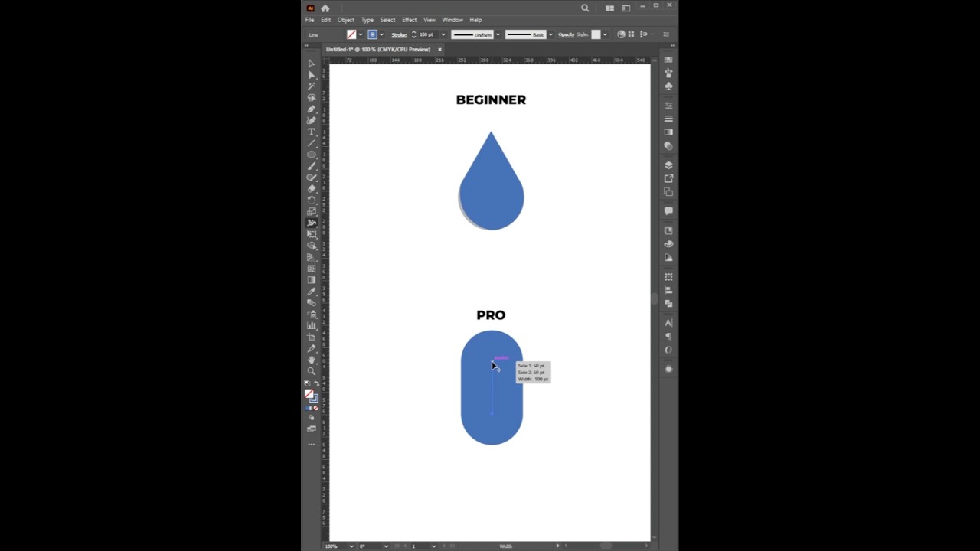The width and height of the screenshot is (980, 551).
Task: Click the graphic Style swatch
Action: click(x=596, y=34)
